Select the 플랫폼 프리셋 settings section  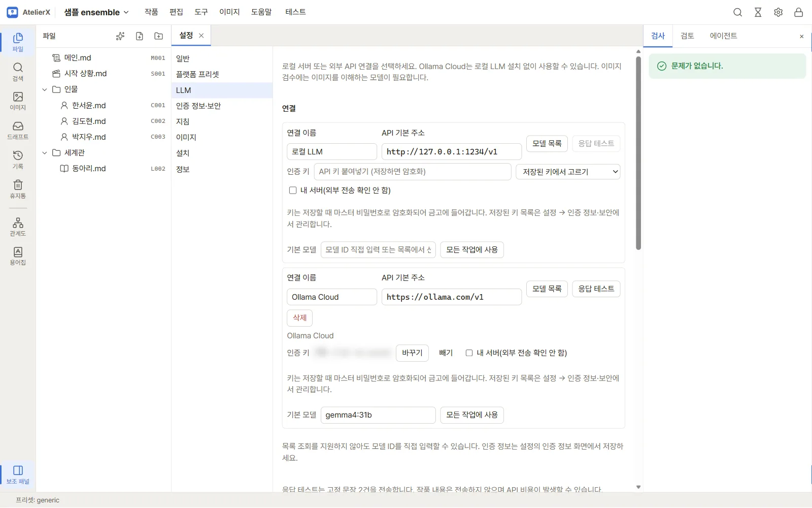point(222,74)
